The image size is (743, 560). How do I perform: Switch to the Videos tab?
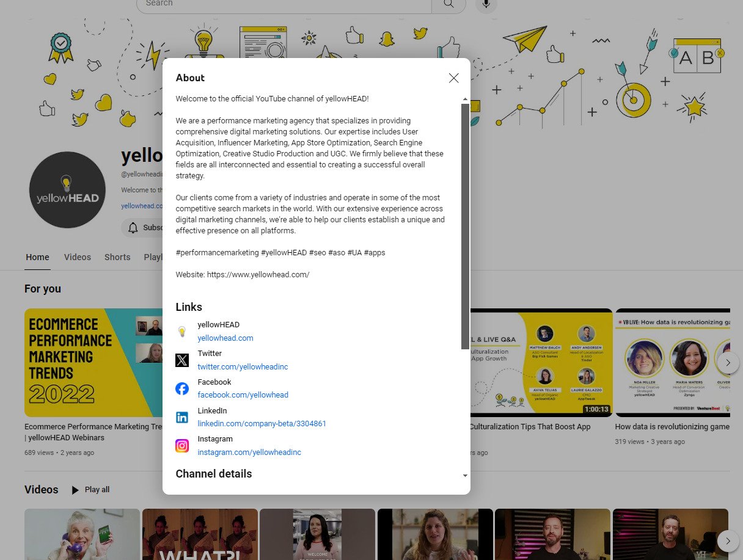pyautogui.click(x=78, y=257)
